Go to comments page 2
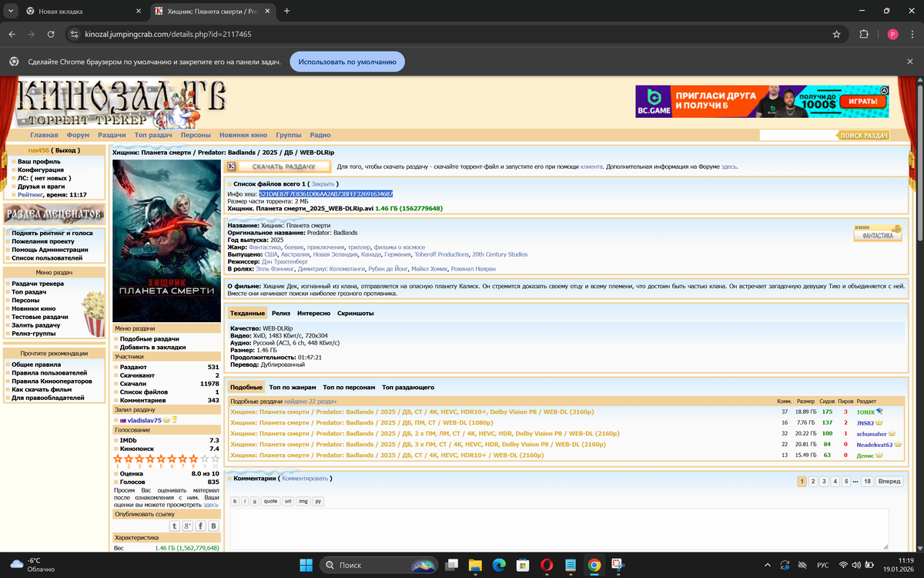 tap(813, 481)
